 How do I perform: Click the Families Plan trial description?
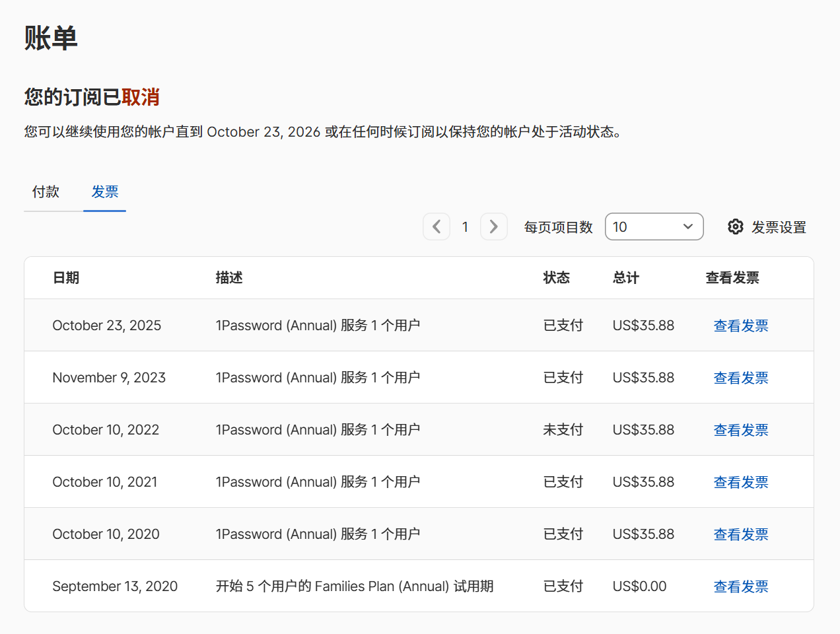click(355, 586)
